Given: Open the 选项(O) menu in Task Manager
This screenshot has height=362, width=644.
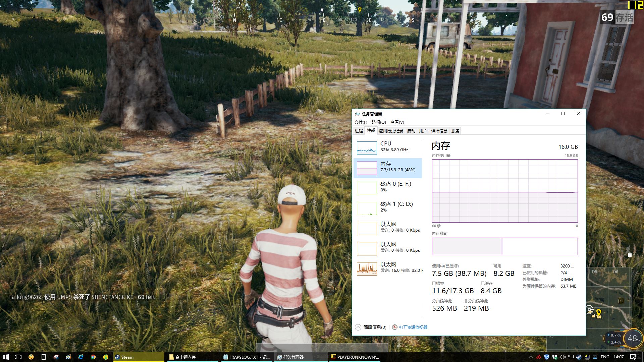Looking at the screenshot, I should click(x=379, y=122).
